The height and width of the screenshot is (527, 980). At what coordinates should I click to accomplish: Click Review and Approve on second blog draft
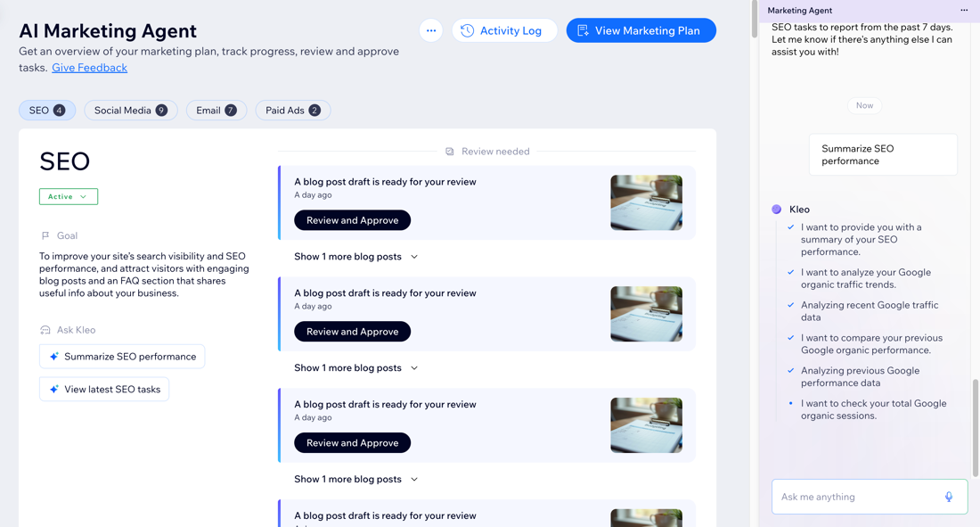(352, 332)
